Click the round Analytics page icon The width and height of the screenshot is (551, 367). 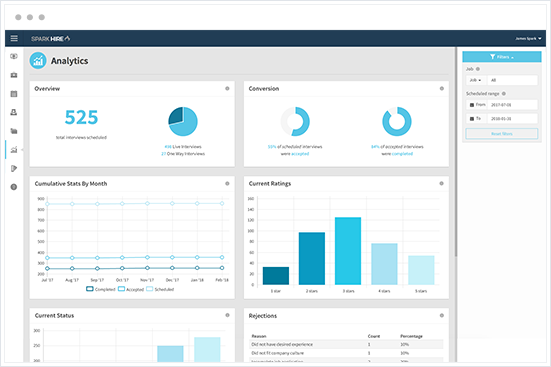tap(38, 61)
